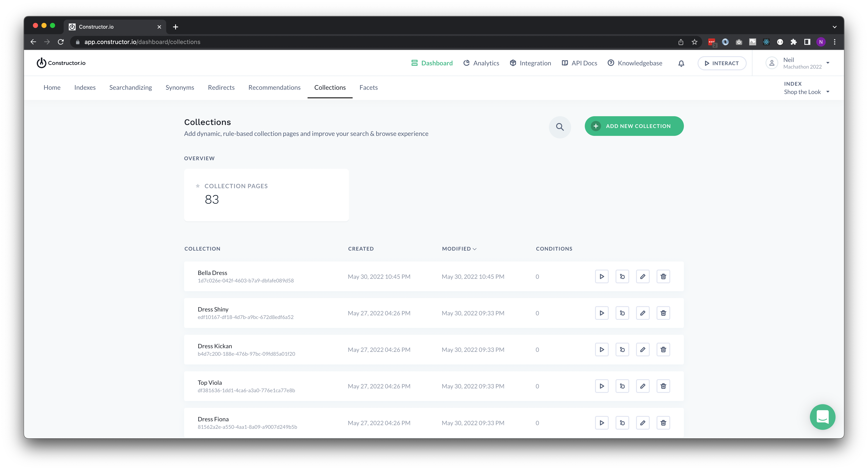The width and height of the screenshot is (868, 470).
Task: Click the Constructor.io logo
Action: click(x=61, y=63)
